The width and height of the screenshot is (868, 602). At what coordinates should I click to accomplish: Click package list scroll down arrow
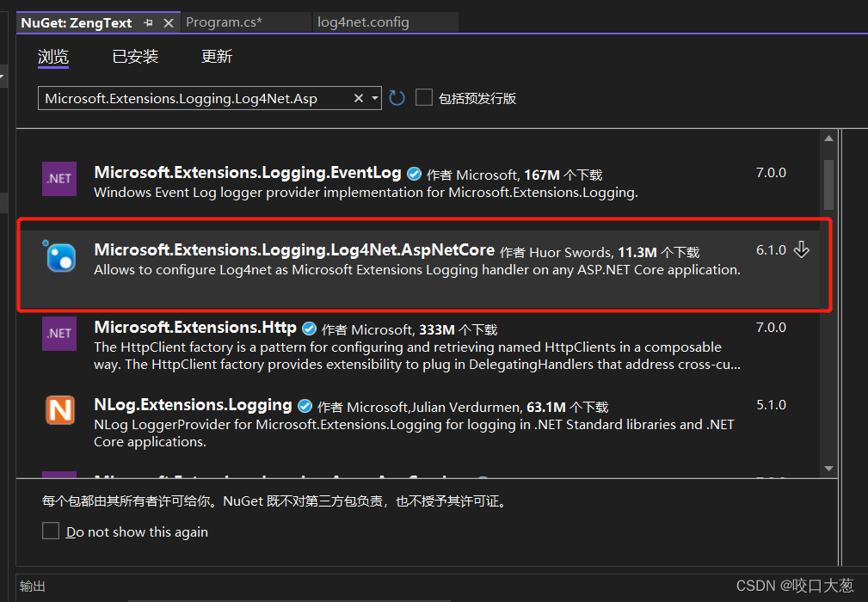click(828, 469)
